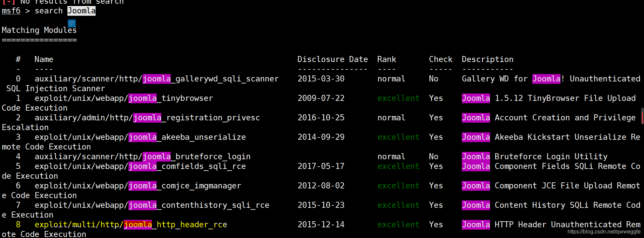This screenshot has height=238, width=644.
Task: Select module joomla_tinybrowser path
Action: tap(124, 98)
